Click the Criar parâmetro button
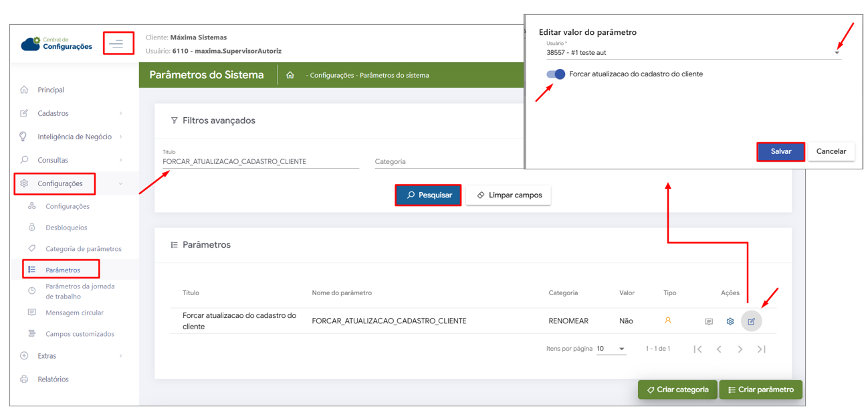868x419 pixels. pyautogui.click(x=761, y=390)
